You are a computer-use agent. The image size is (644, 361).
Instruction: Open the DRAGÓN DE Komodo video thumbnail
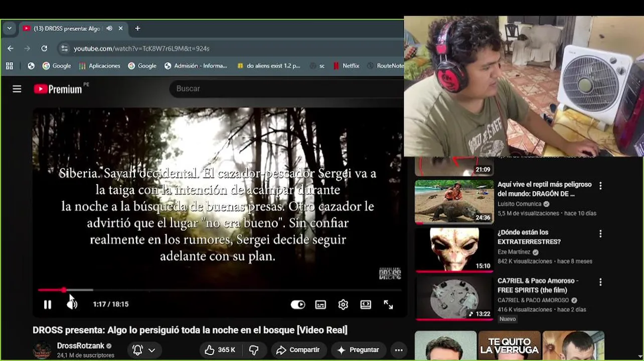pyautogui.click(x=454, y=202)
